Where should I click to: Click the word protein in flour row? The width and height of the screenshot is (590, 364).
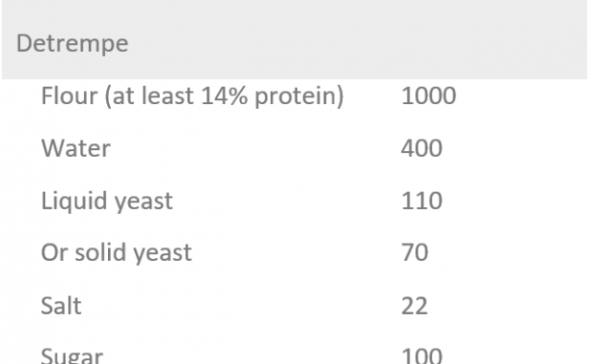pyautogui.click(x=296, y=96)
